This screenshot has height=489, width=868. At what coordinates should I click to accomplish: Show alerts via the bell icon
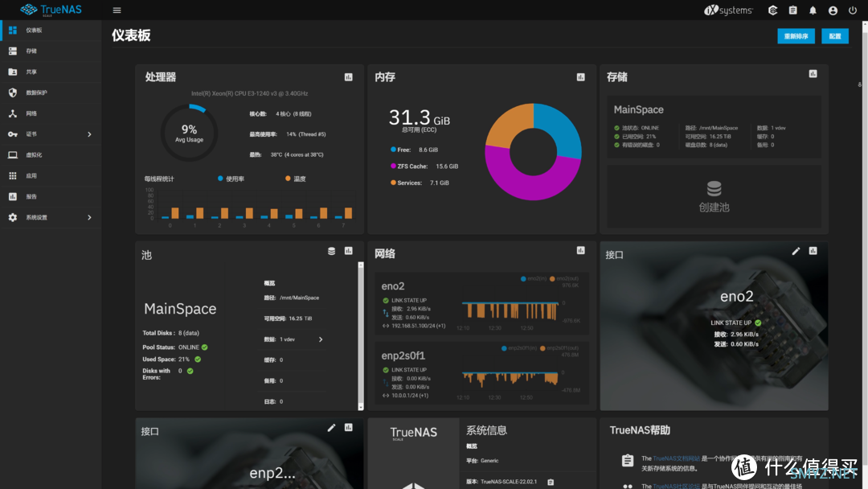[x=813, y=10]
